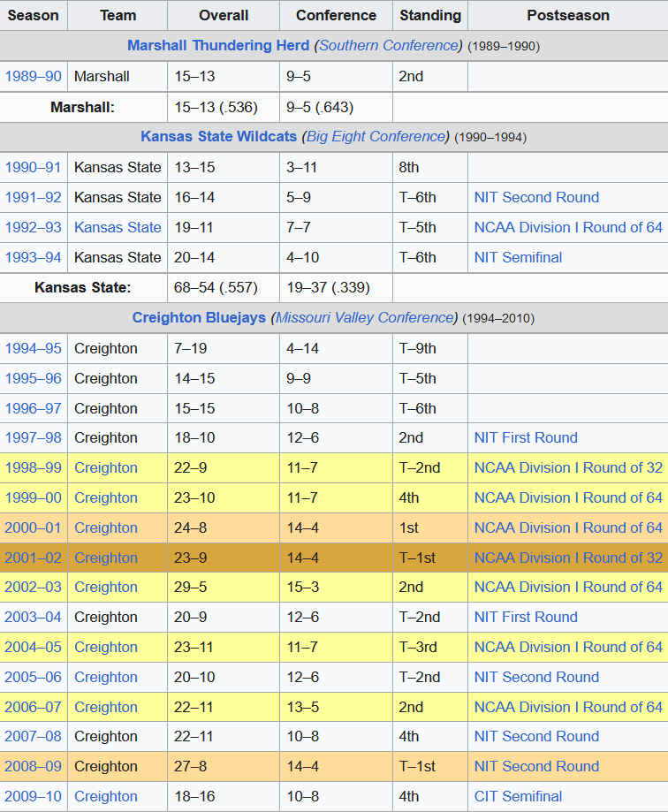Select the 19–37 (.339) conference total
This screenshot has height=812, width=668.
336,288
